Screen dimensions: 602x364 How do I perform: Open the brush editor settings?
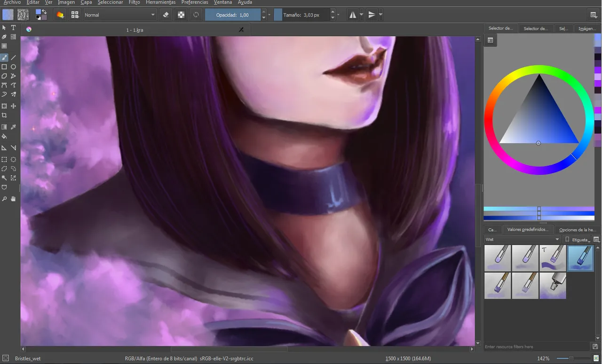60,15
